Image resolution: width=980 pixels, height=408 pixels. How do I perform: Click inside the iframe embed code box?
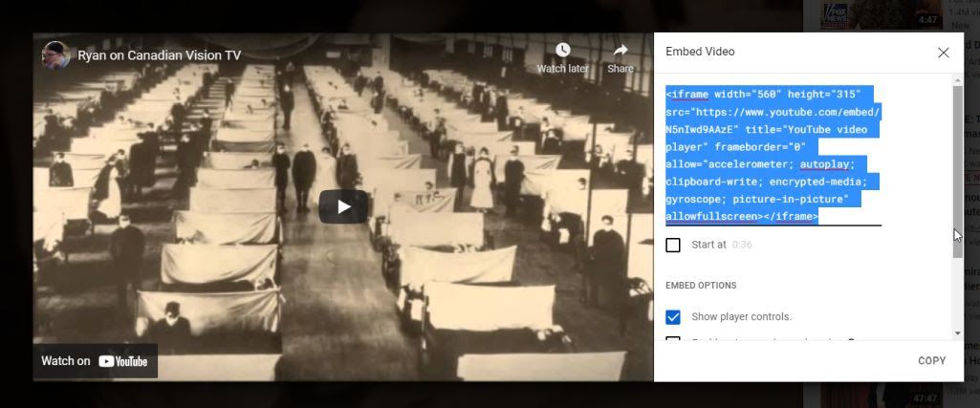tap(773, 155)
